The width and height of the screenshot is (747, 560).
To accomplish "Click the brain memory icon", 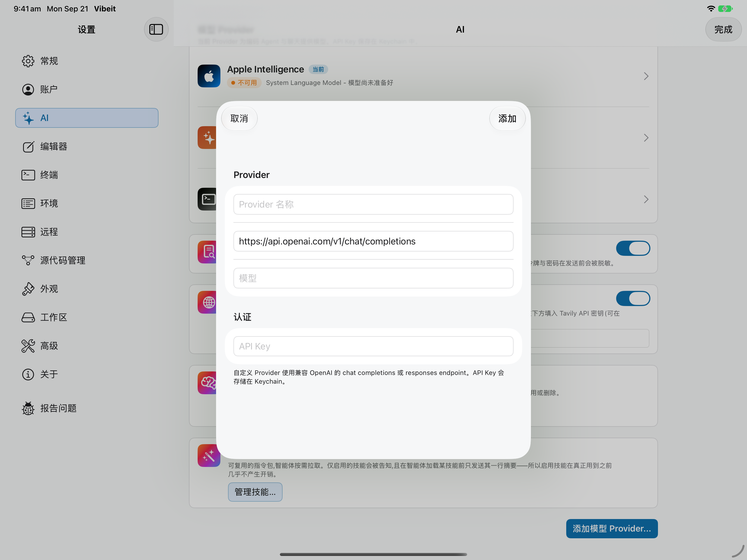I will (x=207, y=383).
